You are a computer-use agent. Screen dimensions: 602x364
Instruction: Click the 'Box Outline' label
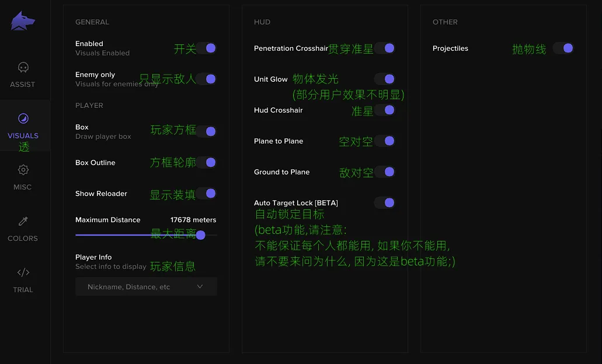click(x=95, y=163)
